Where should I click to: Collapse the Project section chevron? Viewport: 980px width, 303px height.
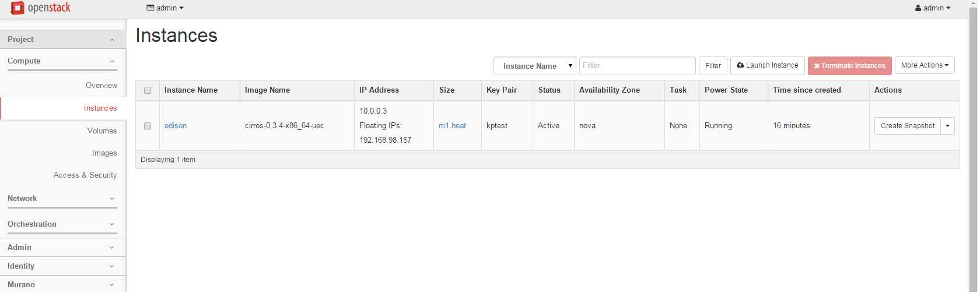click(x=112, y=40)
